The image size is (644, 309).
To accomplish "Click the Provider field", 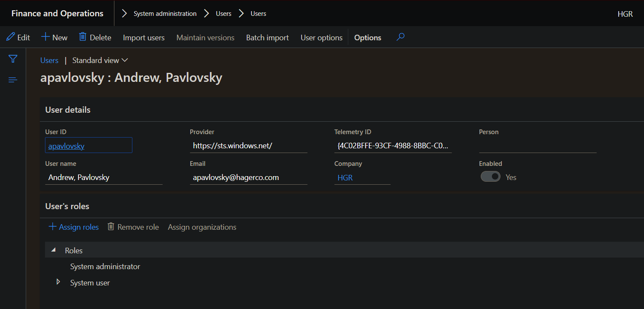I will pyautogui.click(x=249, y=146).
